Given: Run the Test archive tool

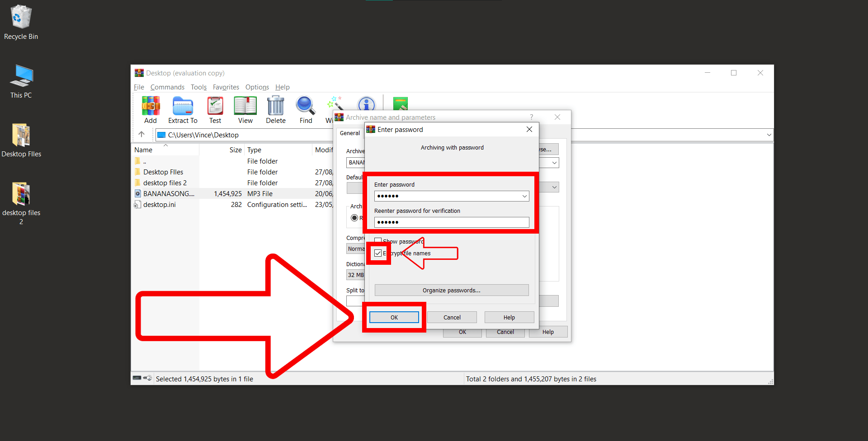Looking at the screenshot, I should [x=215, y=108].
